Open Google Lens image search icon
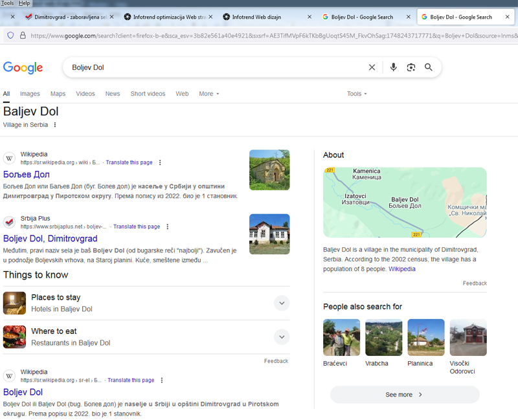This screenshot has height=420, width=518. 411,67
